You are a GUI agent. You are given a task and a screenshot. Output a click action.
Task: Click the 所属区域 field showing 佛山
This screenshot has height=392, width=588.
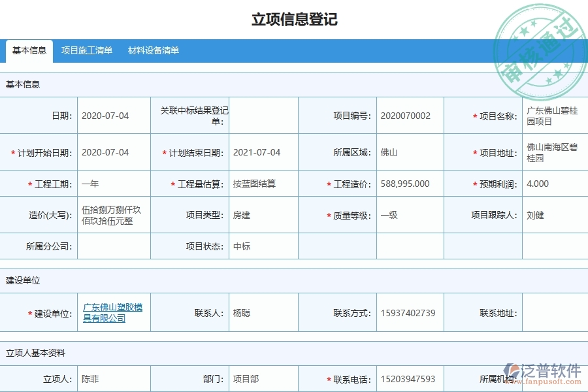(410, 152)
